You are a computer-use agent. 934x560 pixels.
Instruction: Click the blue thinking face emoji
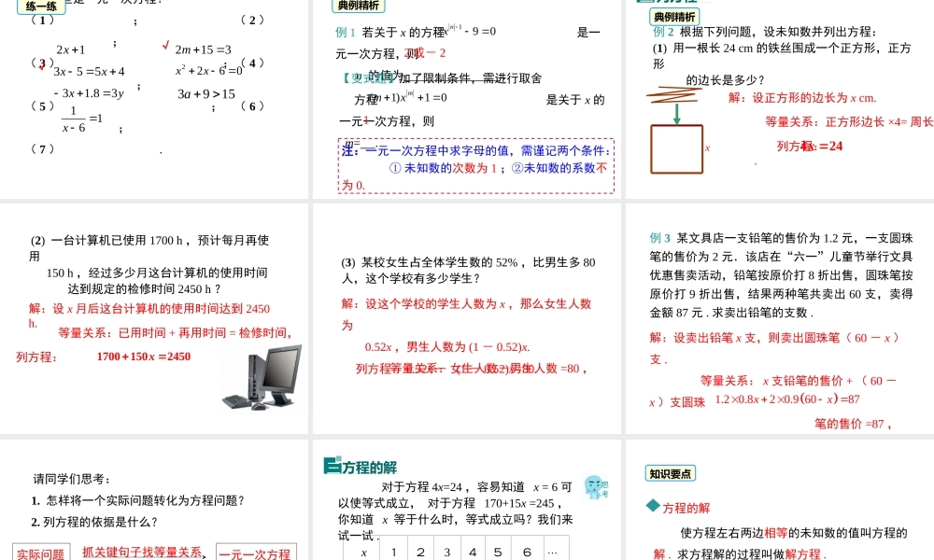[x=594, y=487]
